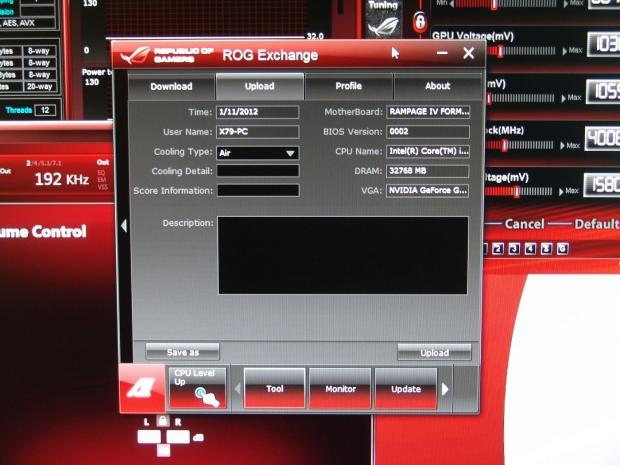Toggle the L/R channel lock in Volume Control
The height and width of the screenshot is (465, 620).
coord(163,421)
